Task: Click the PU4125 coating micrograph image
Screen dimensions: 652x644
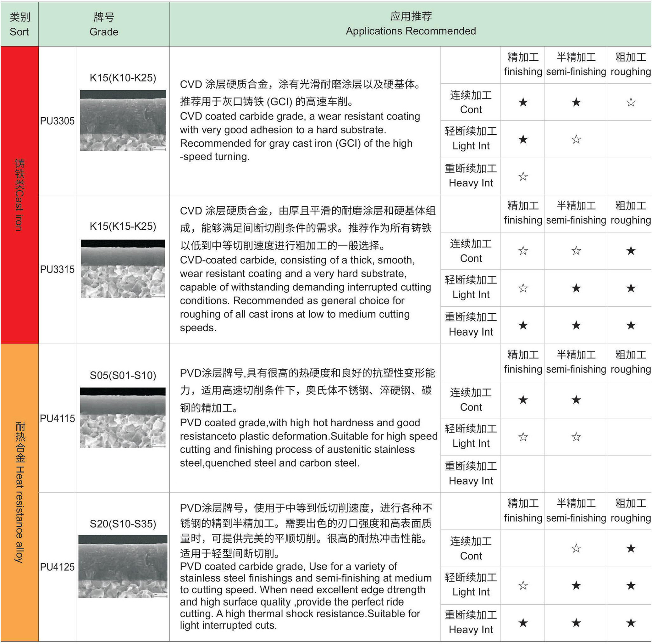Action: click(x=123, y=566)
